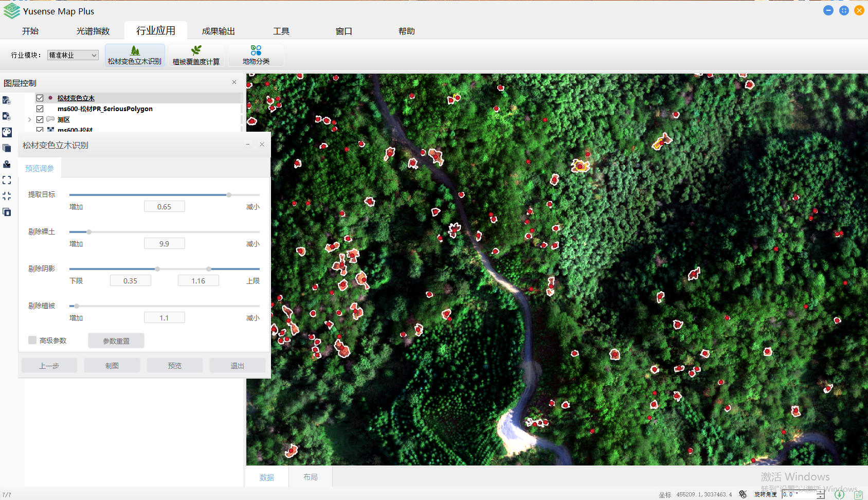Launch the 地物分类 classification tool

tap(256, 55)
